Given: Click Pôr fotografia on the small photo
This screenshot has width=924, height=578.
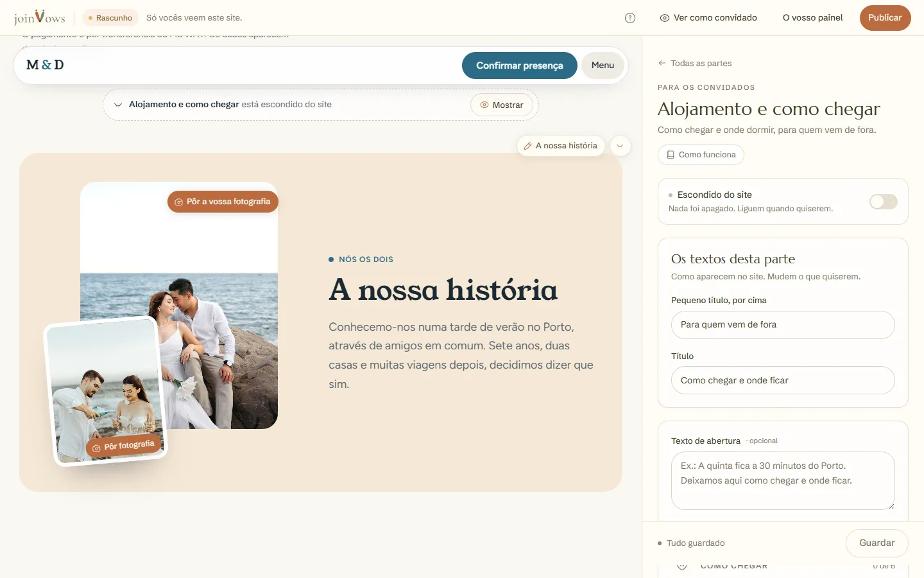Looking at the screenshot, I should point(124,446).
